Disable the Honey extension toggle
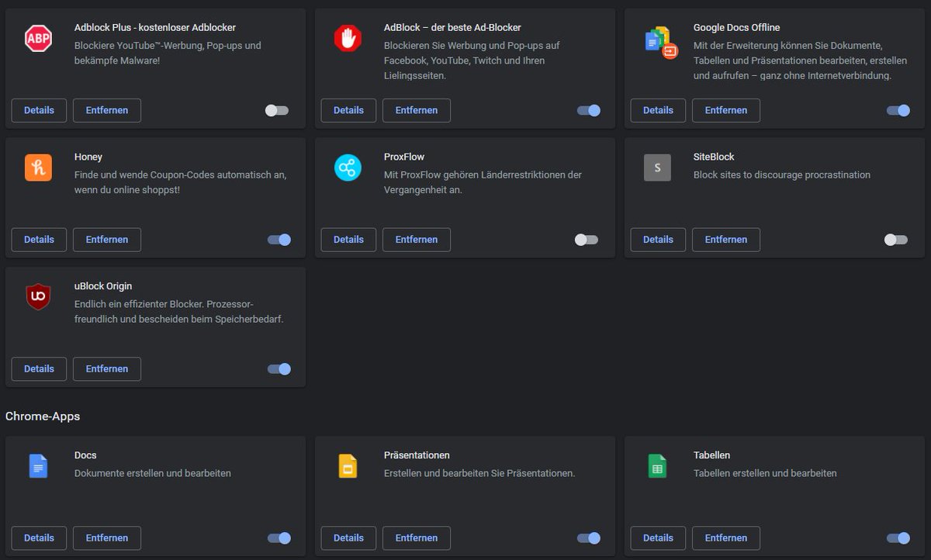 [x=279, y=240]
